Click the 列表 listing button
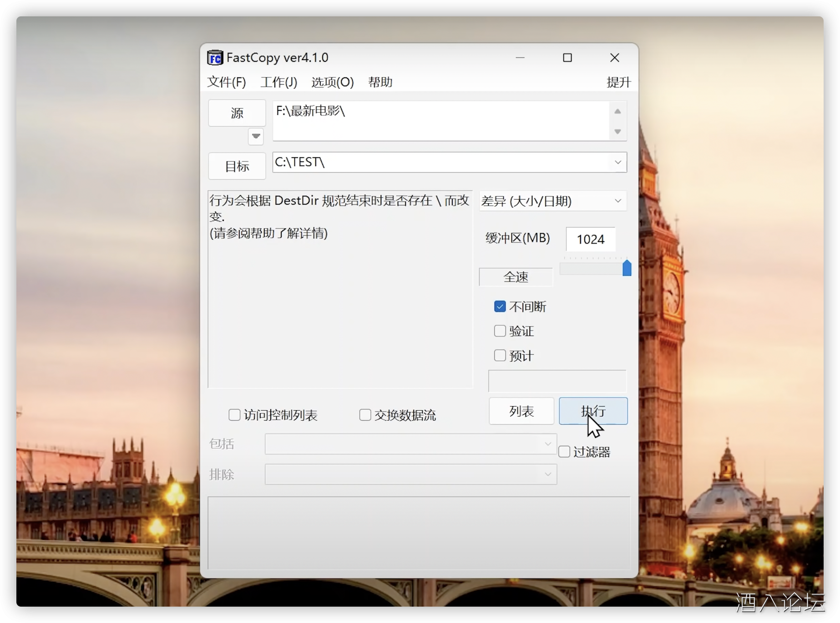This screenshot has width=840, height=623. pos(521,411)
